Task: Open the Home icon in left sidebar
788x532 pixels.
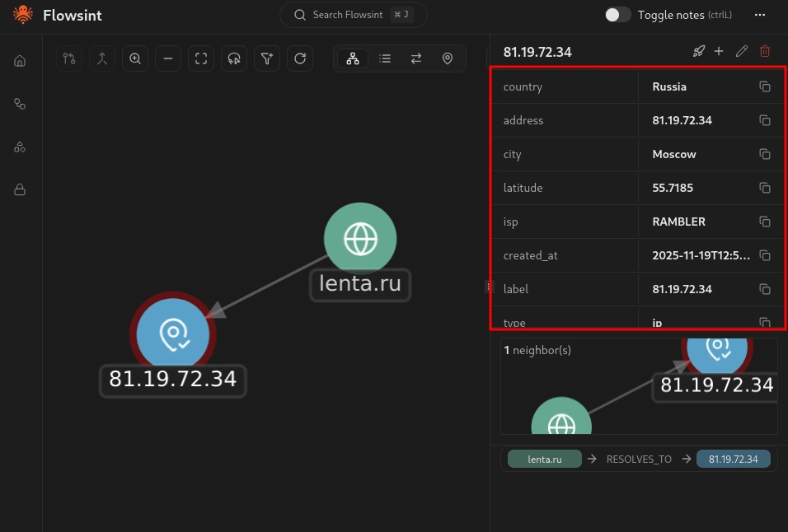Action: click(x=20, y=61)
